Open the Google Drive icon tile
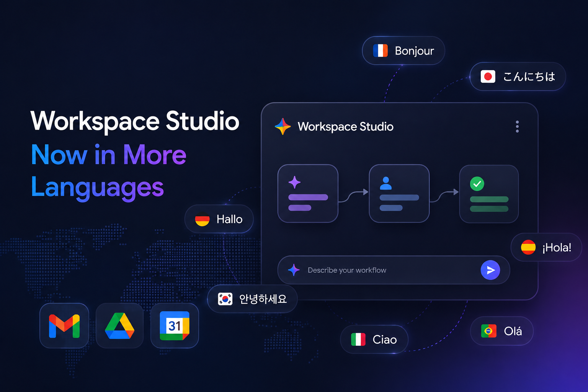Image resolution: width=588 pixels, height=392 pixels. pyautogui.click(x=120, y=326)
